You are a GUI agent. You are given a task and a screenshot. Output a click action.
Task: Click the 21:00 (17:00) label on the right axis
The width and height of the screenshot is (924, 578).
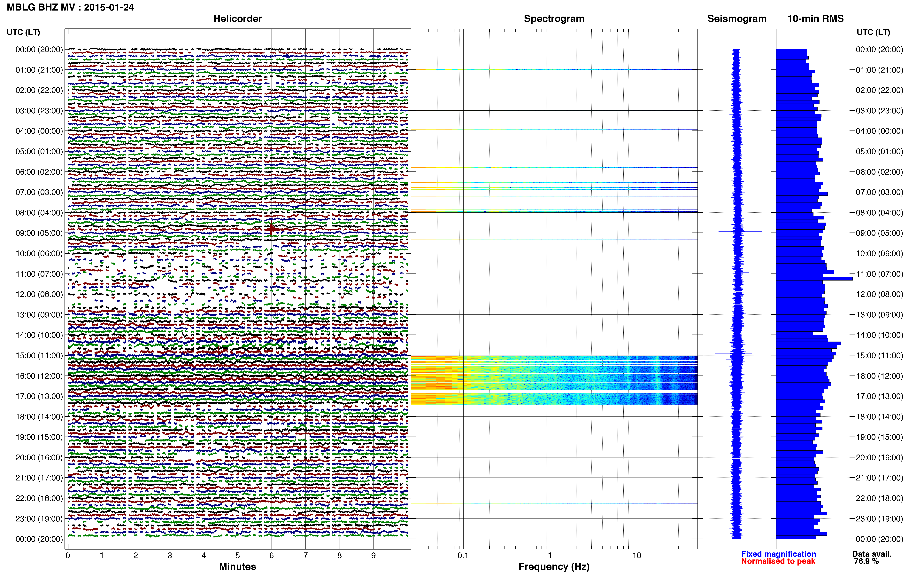[879, 478]
